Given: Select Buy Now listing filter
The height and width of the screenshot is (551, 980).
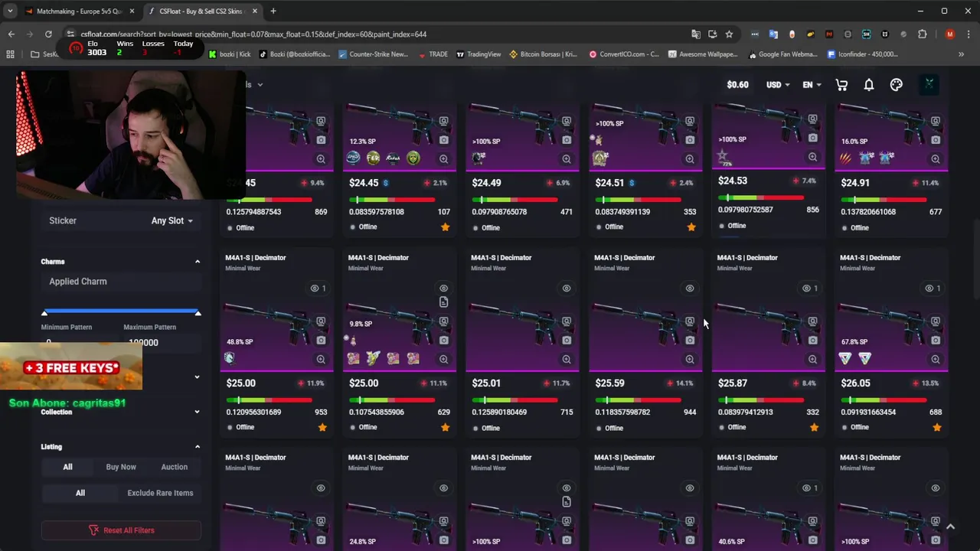Looking at the screenshot, I should coord(121,467).
